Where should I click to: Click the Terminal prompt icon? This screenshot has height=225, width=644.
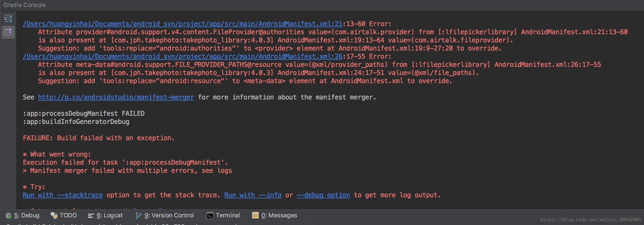[x=210, y=216]
